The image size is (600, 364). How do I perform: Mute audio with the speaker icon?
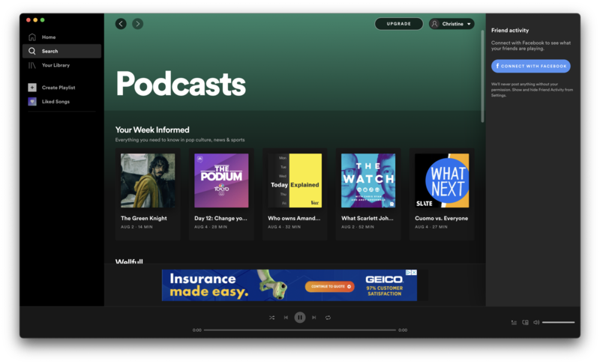click(x=536, y=322)
